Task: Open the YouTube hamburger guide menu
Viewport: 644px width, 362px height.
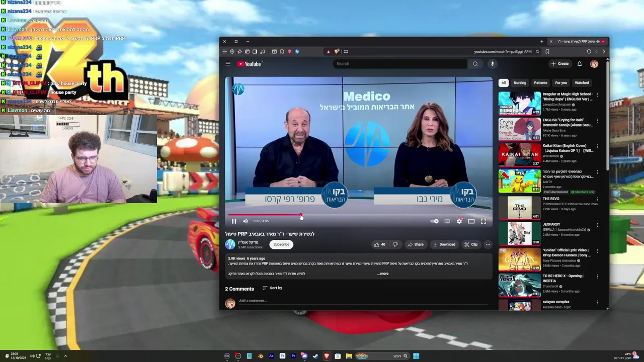Action: (228, 64)
